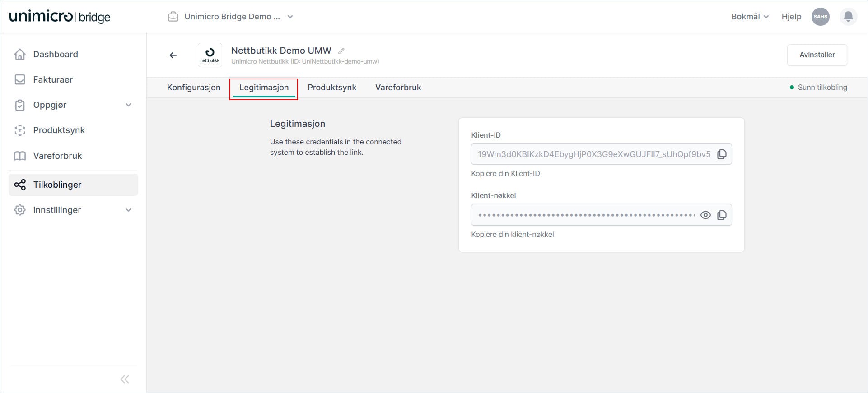
Task: Switch to the Konfigurasjon tab
Action: pyautogui.click(x=194, y=88)
